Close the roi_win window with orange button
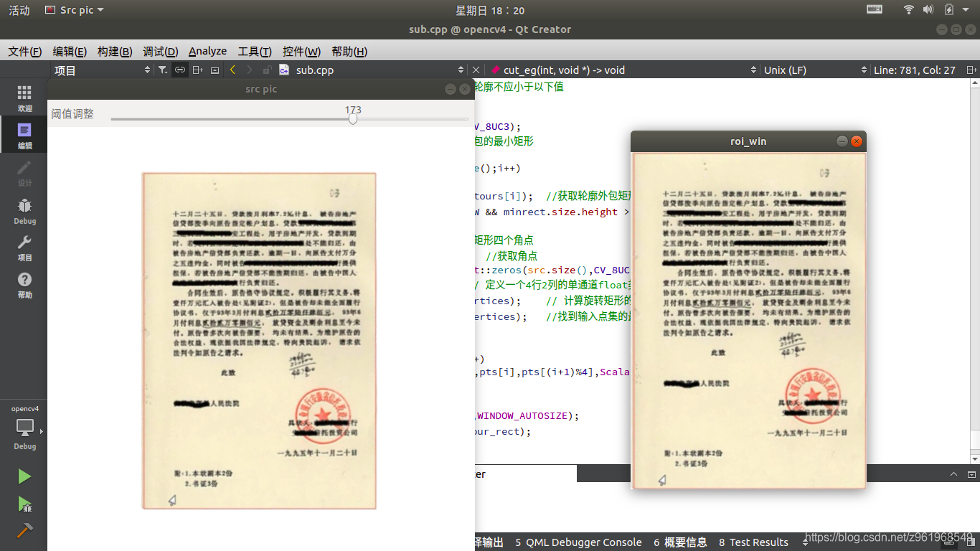Image resolution: width=980 pixels, height=551 pixels. pyautogui.click(x=856, y=141)
